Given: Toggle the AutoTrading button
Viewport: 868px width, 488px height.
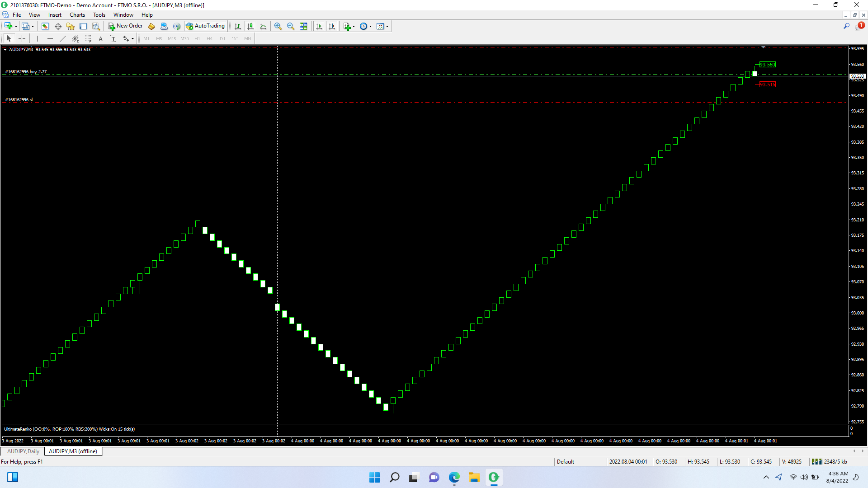Looking at the screenshot, I should [206, 26].
